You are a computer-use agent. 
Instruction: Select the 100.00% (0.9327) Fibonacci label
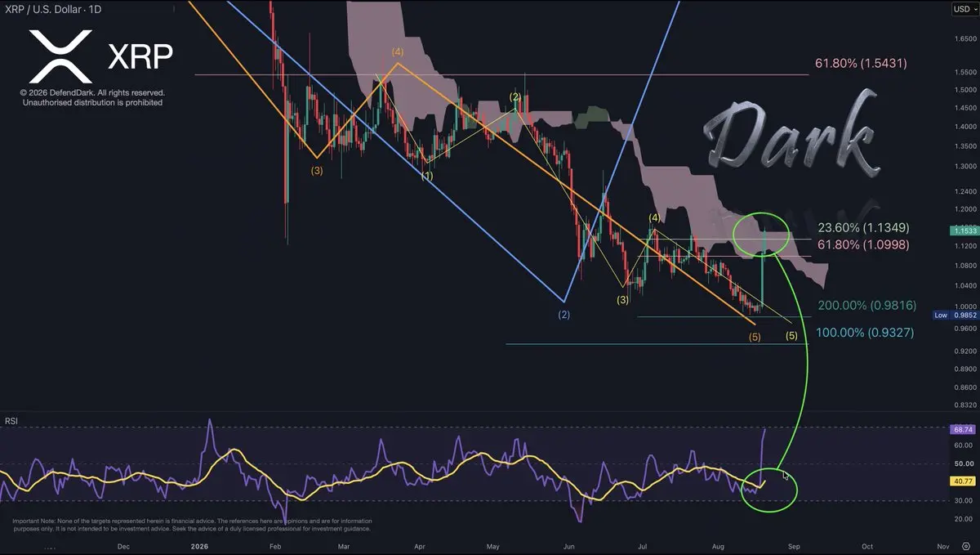tap(866, 333)
